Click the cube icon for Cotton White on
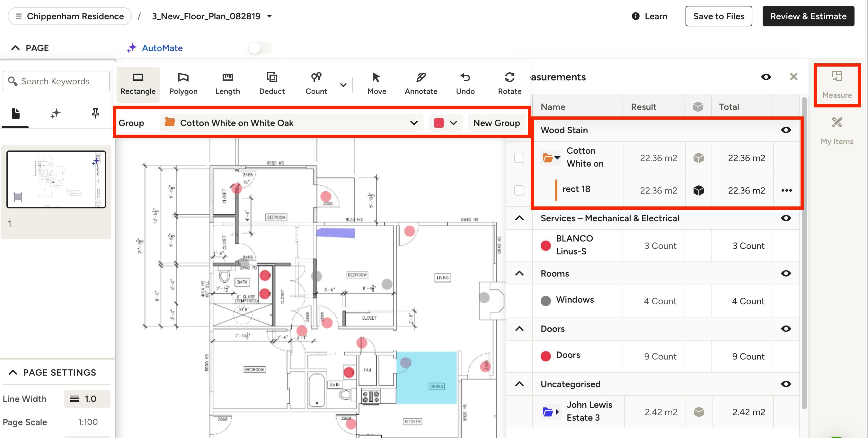The width and height of the screenshot is (868, 438). (x=698, y=158)
